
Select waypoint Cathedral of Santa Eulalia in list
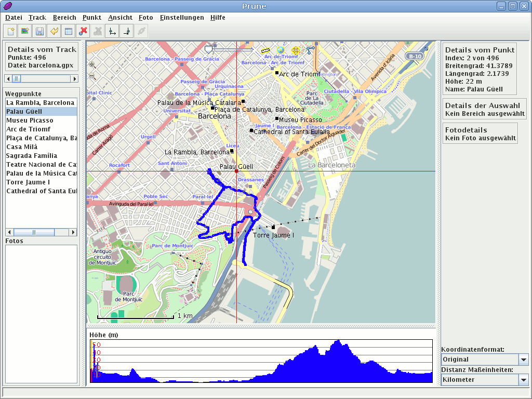[x=42, y=191]
